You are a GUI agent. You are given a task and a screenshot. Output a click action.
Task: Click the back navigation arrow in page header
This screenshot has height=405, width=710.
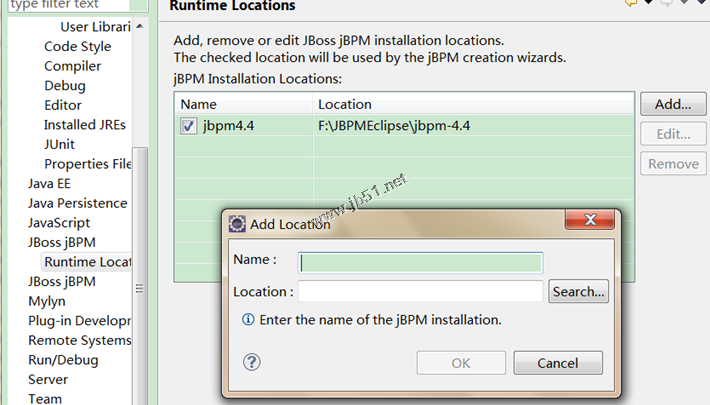(x=631, y=3)
